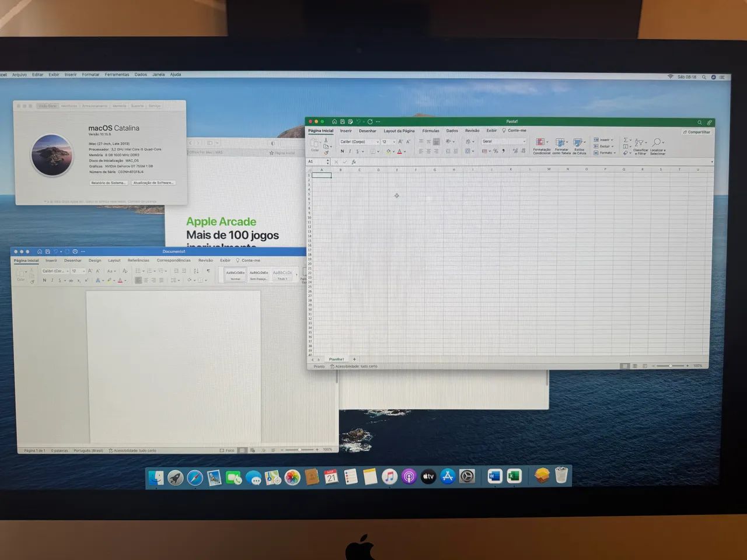This screenshot has height=560, width=747.
Task: Click Excel Compartilhar button
Action: click(x=697, y=132)
